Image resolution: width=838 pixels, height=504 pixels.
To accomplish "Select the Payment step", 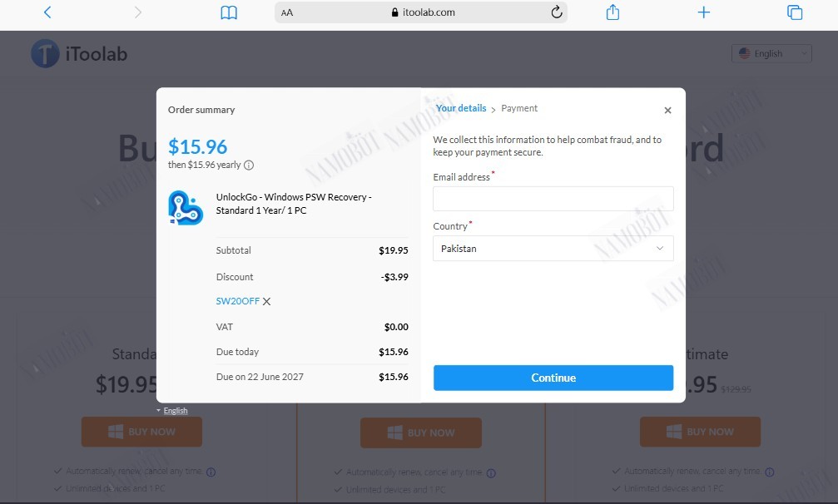I will [x=519, y=108].
